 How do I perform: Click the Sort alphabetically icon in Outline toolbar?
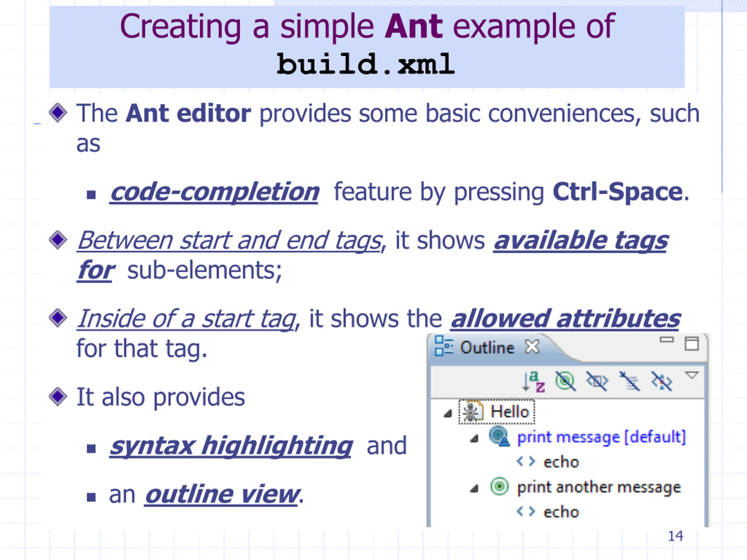pyautogui.click(x=534, y=381)
